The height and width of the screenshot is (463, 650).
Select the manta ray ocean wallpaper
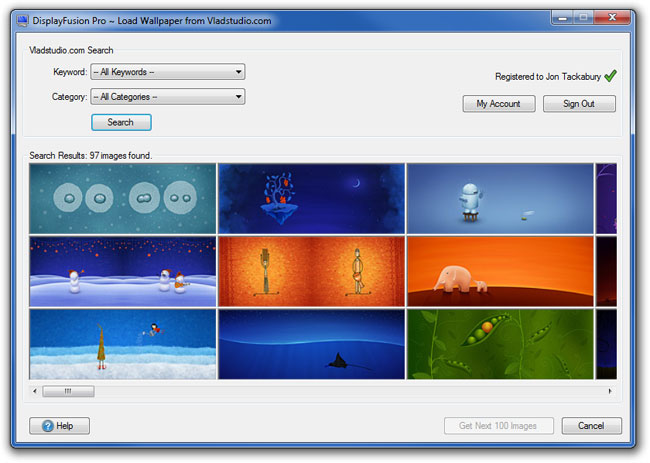[x=311, y=344]
